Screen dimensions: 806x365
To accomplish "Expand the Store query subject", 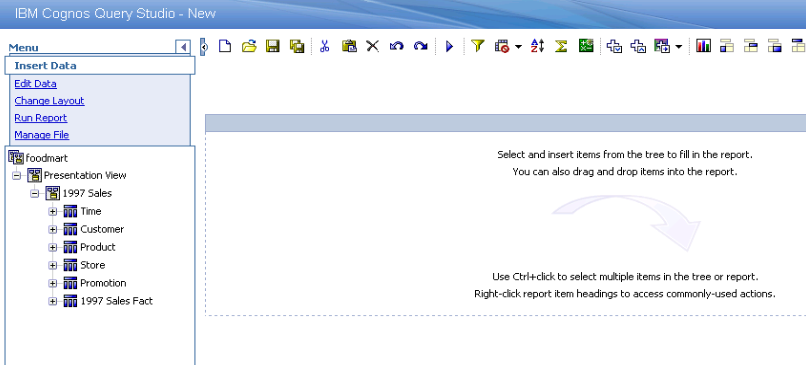I will pos(52,265).
